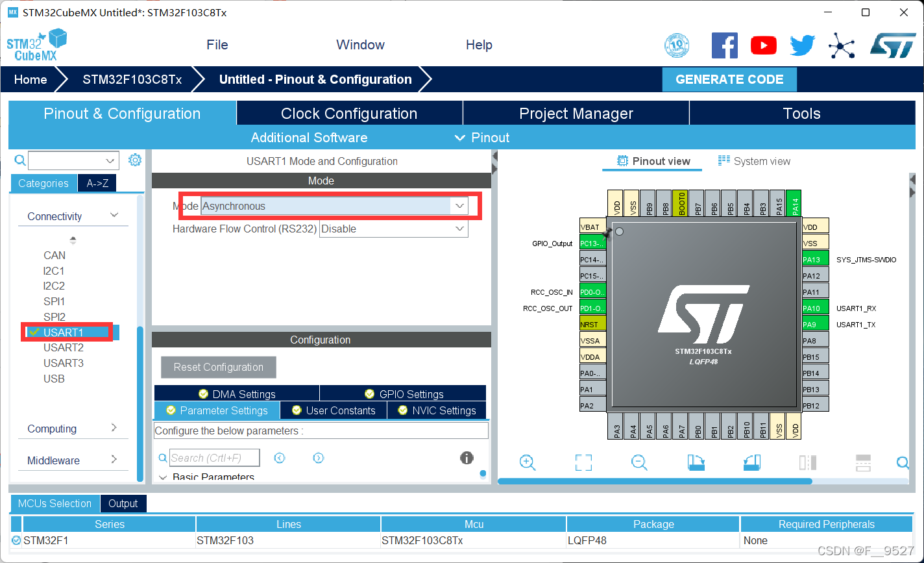Click the 10 years anniversary badge icon
Viewport: 924px width, 563px height.
[x=677, y=45]
